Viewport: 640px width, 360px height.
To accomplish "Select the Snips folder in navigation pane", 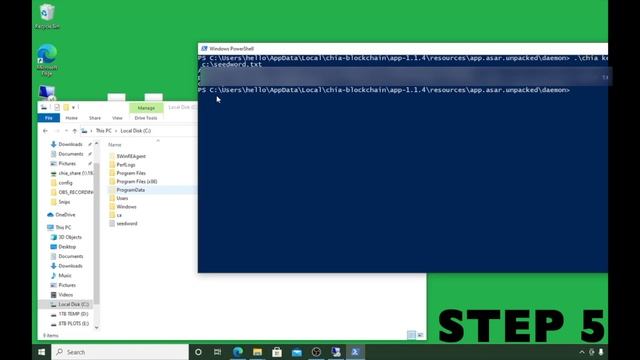I will (x=64, y=202).
